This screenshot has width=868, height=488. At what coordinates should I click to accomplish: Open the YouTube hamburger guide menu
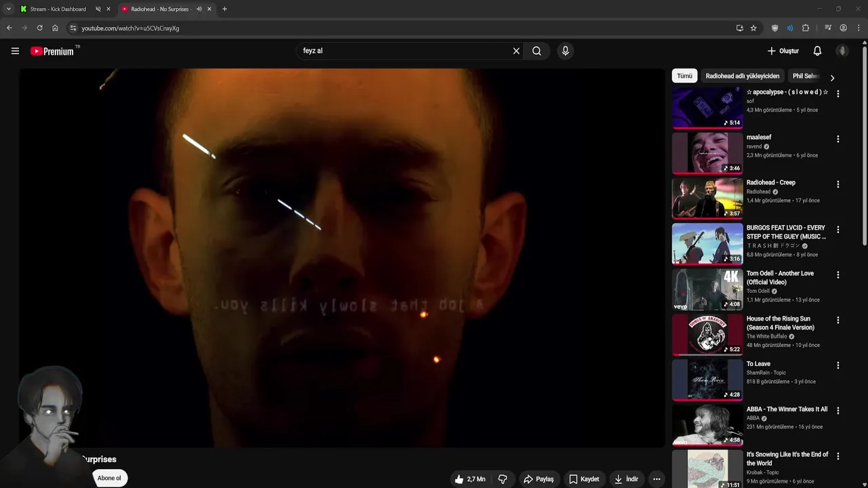[15, 51]
